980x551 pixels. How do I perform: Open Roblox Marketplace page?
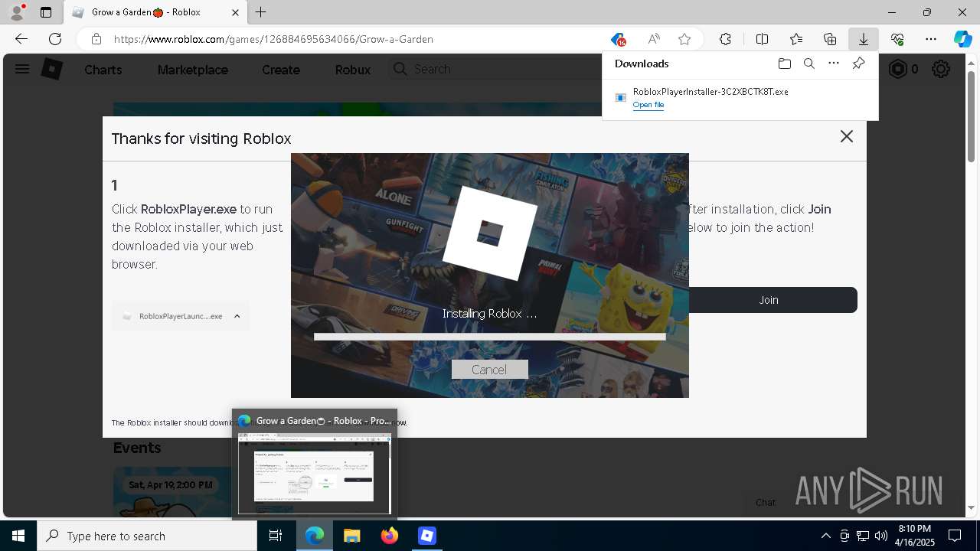point(192,70)
